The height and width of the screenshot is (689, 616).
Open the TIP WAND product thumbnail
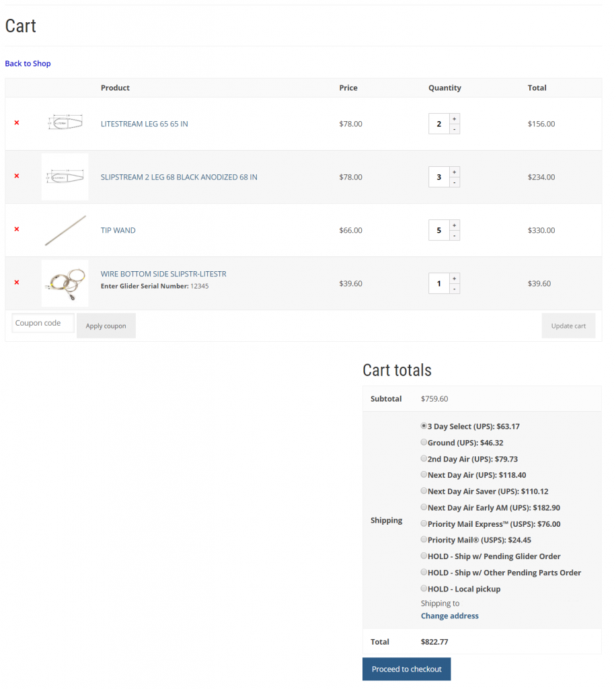[65, 230]
